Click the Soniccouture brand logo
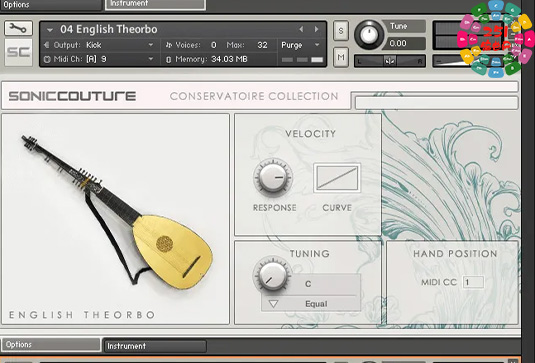Viewport: 535px width, 363px height. click(x=72, y=96)
